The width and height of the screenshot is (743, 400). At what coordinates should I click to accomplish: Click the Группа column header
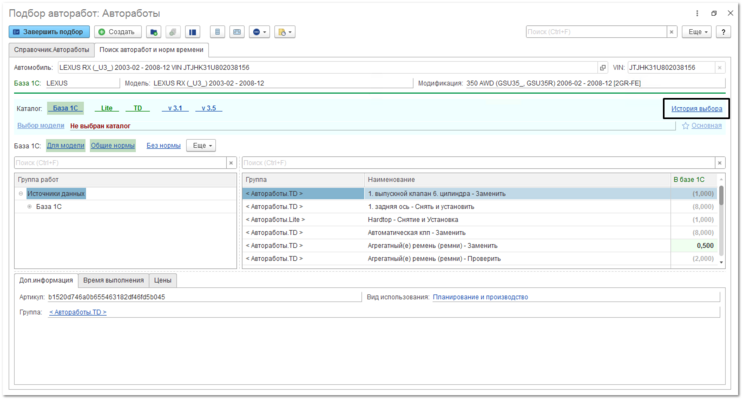pos(303,180)
